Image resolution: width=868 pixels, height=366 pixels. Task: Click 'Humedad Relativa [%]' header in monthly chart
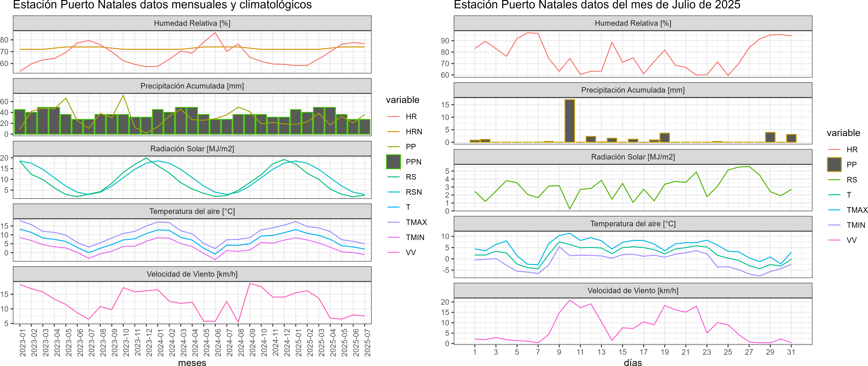[x=192, y=23]
